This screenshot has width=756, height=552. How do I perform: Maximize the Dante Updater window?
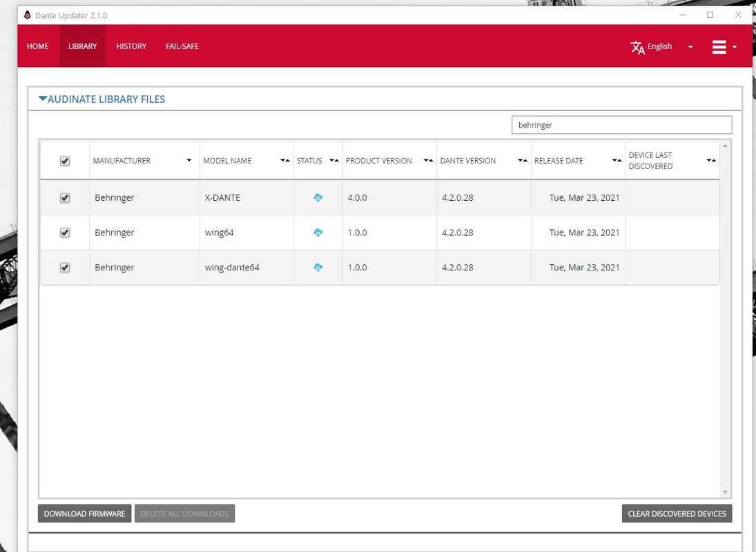710,15
